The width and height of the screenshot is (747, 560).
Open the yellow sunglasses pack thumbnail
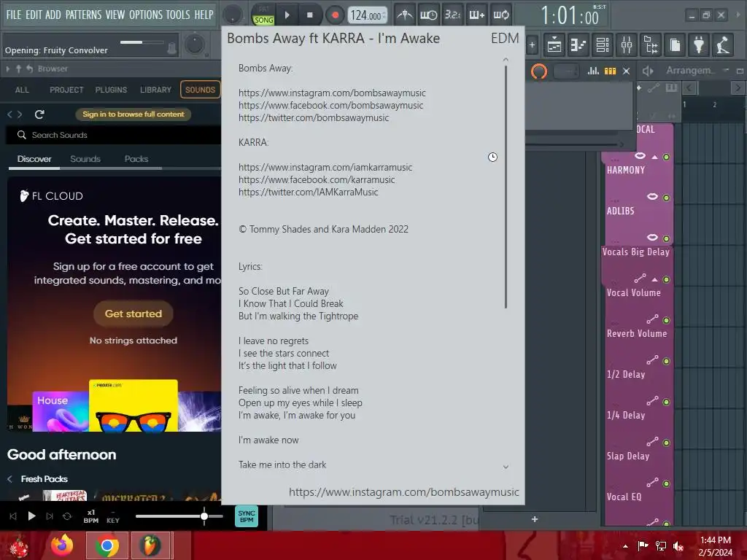pyautogui.click(x=133, y=405)
